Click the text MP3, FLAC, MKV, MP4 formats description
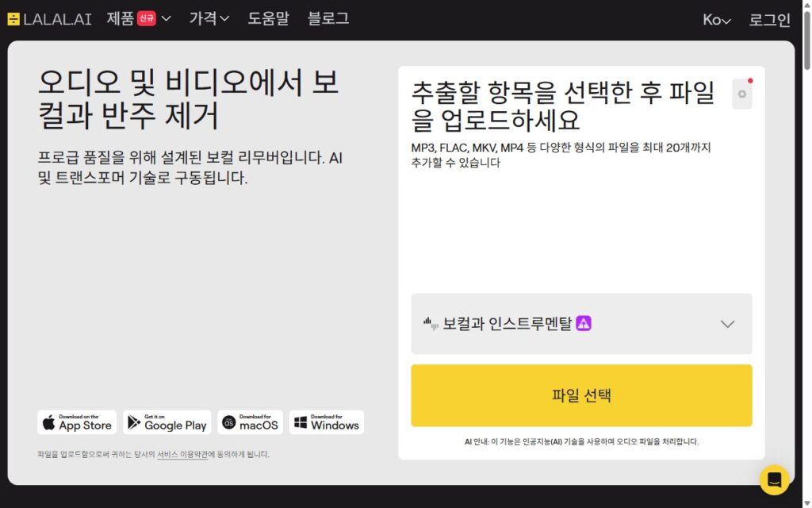The height and width of the screenshot is (508, 812). [561, 155]
